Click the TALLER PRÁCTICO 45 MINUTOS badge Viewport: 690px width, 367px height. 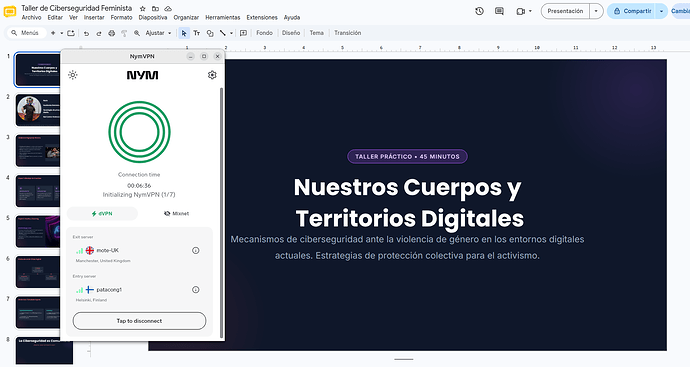(407, 156)
